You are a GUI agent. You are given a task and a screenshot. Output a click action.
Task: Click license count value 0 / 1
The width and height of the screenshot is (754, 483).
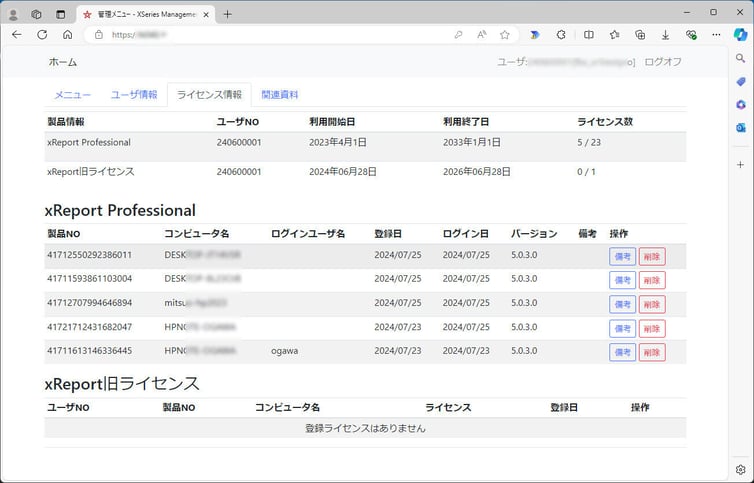(x=586, y=172)
